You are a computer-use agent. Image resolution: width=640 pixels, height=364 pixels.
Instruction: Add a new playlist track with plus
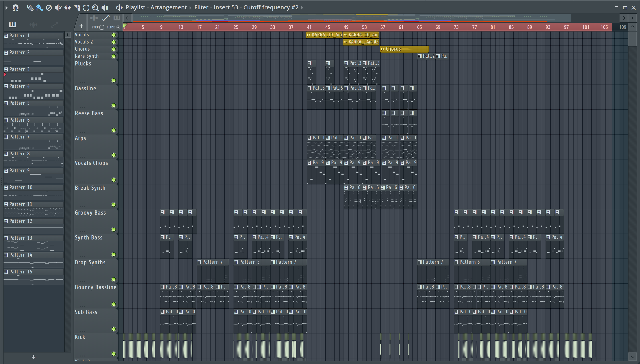point(81,26)
